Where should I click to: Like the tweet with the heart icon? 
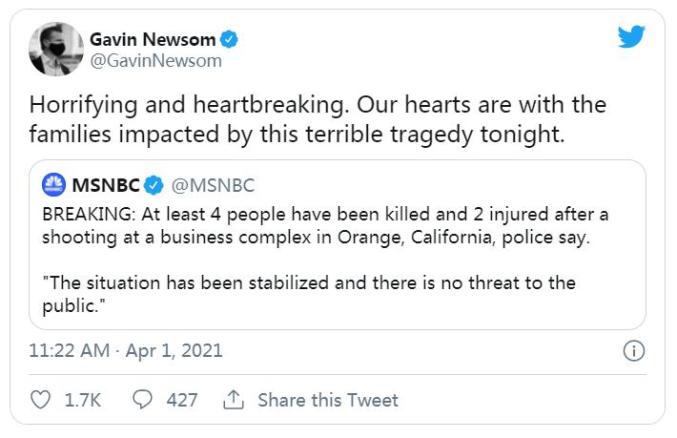pyautogui.click(x=40, y=400)
